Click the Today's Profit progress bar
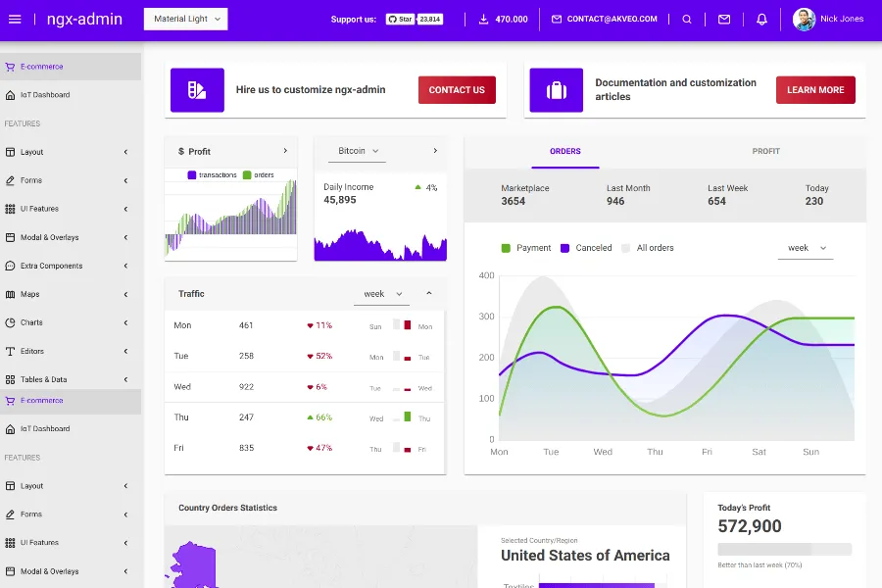 [784, 550]
